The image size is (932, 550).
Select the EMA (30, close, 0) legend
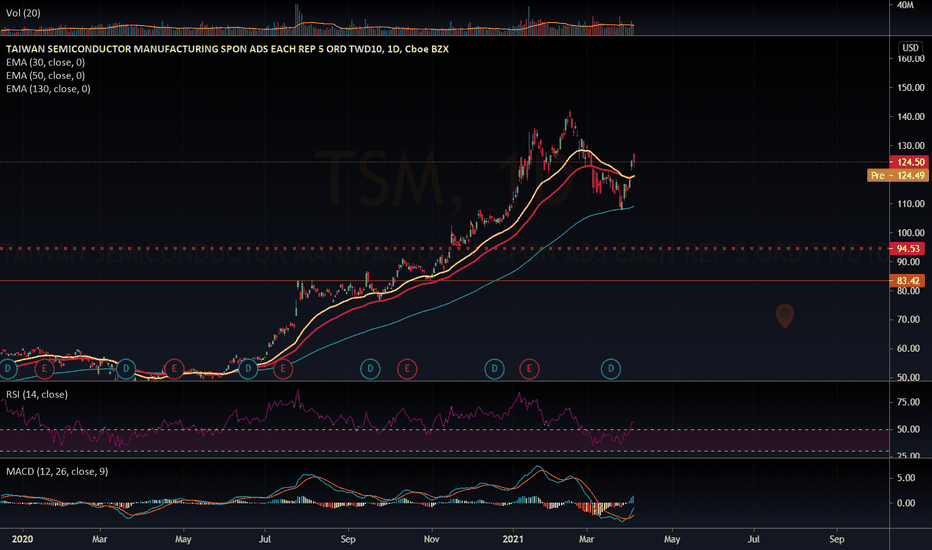[x=45, y=62]
